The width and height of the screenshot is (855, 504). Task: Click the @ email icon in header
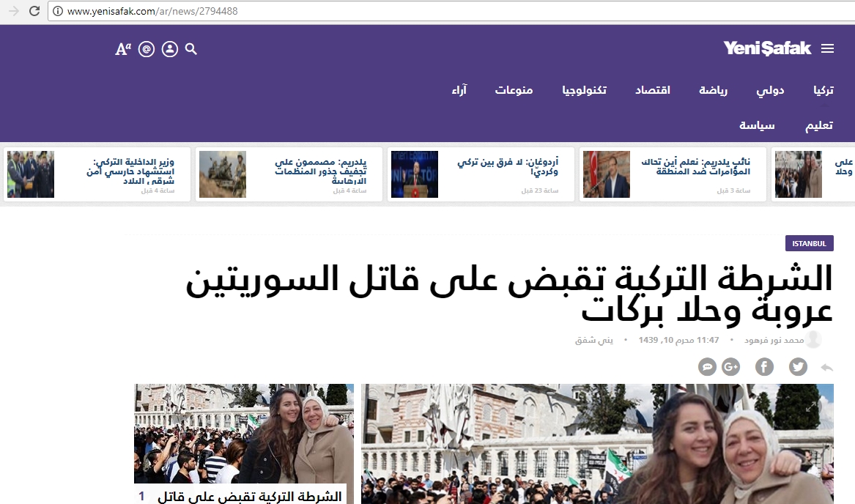147,49
